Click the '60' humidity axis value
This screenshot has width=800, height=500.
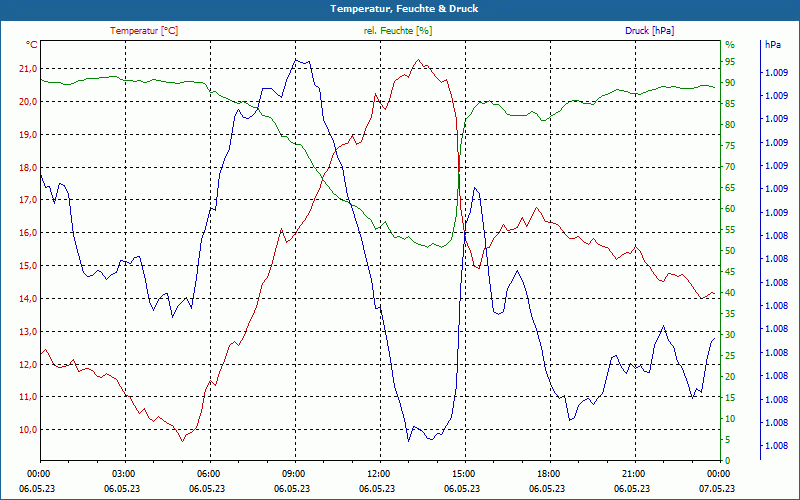coord(730,209)
